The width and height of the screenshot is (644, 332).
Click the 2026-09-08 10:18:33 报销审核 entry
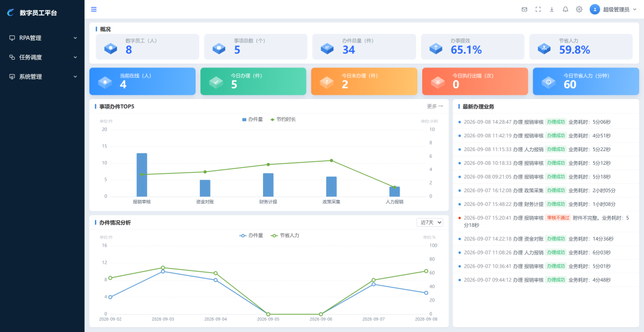click(x=546, y=163)
